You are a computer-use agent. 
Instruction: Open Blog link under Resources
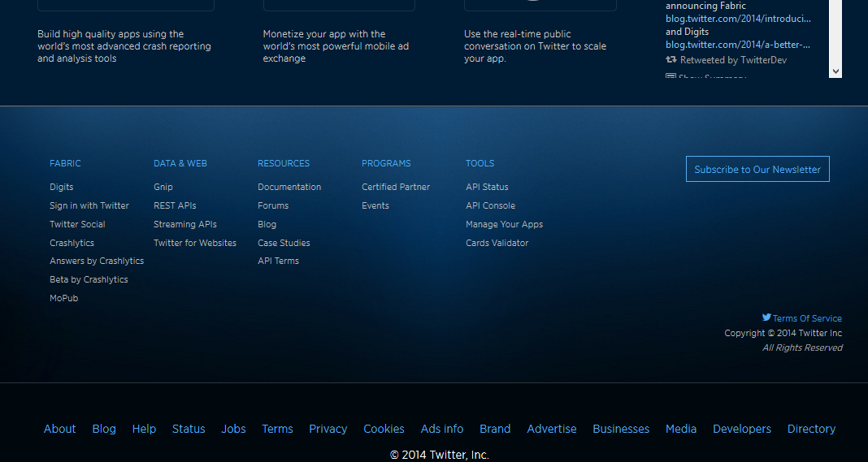[267, 224]
